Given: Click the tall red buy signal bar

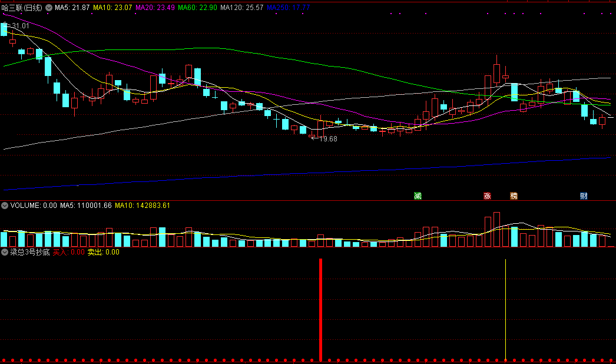Looking at the screenshot, I should (320, 310).
